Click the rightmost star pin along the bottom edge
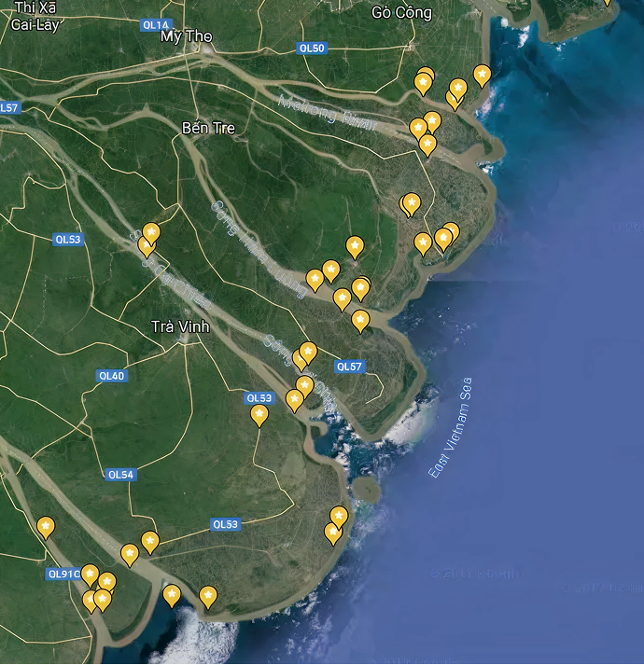Screen dimensions: 644x665 click(x=208, y=595)
